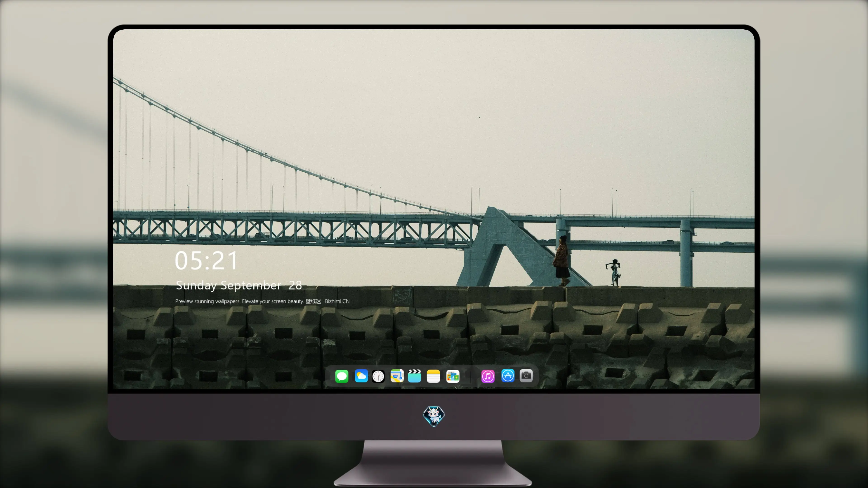Open the Camera app in the dock

pyautogui.click(x=526, y=375)
